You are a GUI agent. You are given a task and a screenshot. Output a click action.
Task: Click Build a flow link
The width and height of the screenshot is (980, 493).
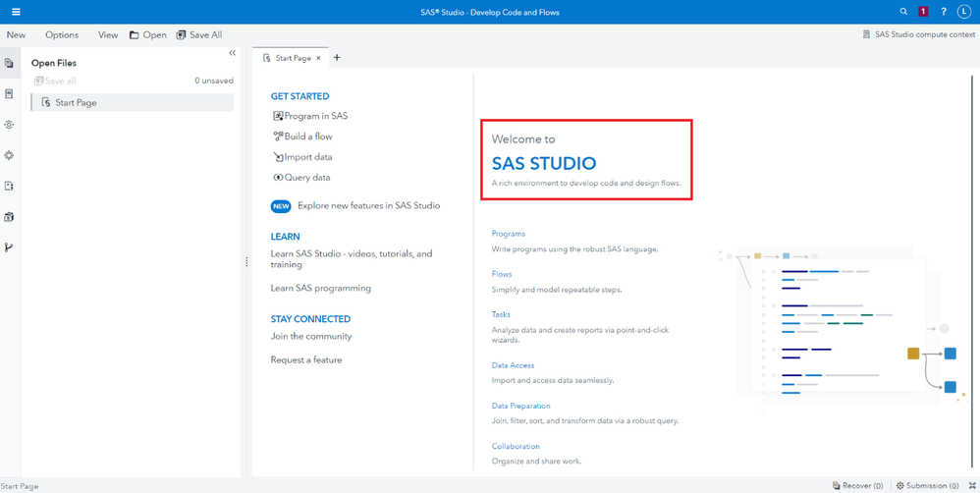302,137
